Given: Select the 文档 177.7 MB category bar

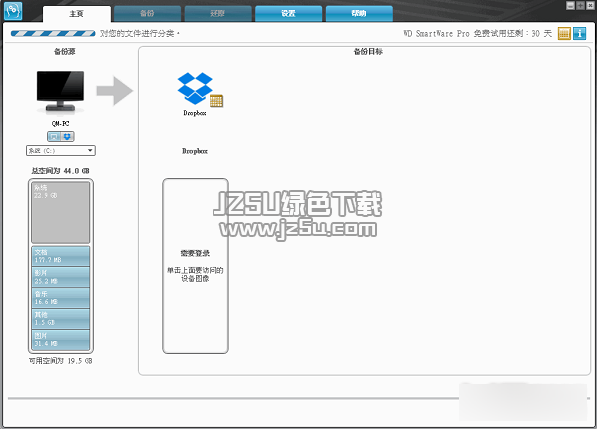Looking at the screenshot, I should click(61, 256).
